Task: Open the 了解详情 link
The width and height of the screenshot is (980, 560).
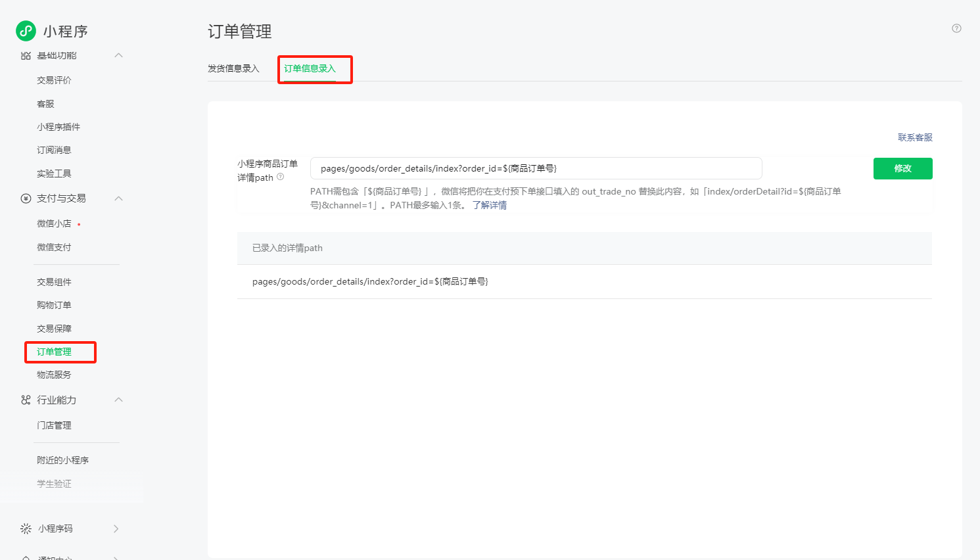Action: tap(490, 205)
